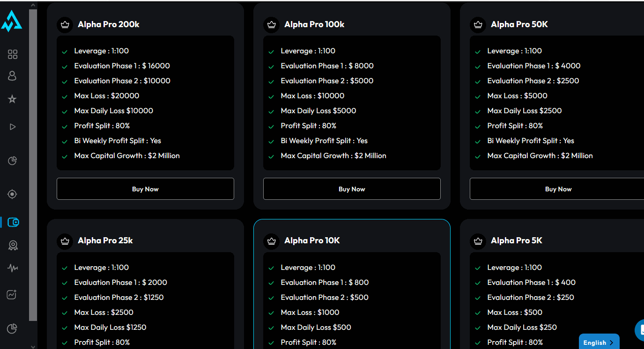The height and width of the screenshot is (349, 644).
Task: Click the text Max Daily Loss $500
Action: coord(316,327)
